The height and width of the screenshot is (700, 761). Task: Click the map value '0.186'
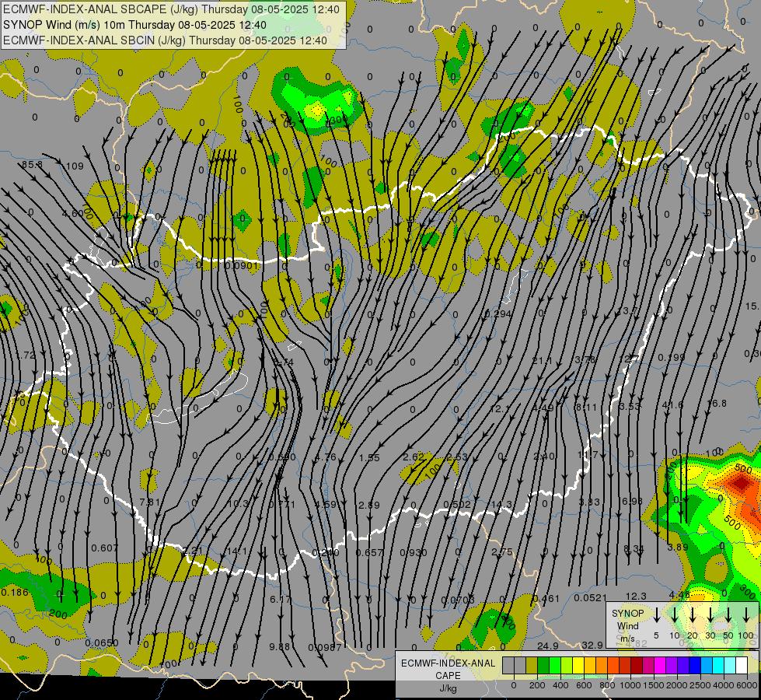click(x=15, y=592)
